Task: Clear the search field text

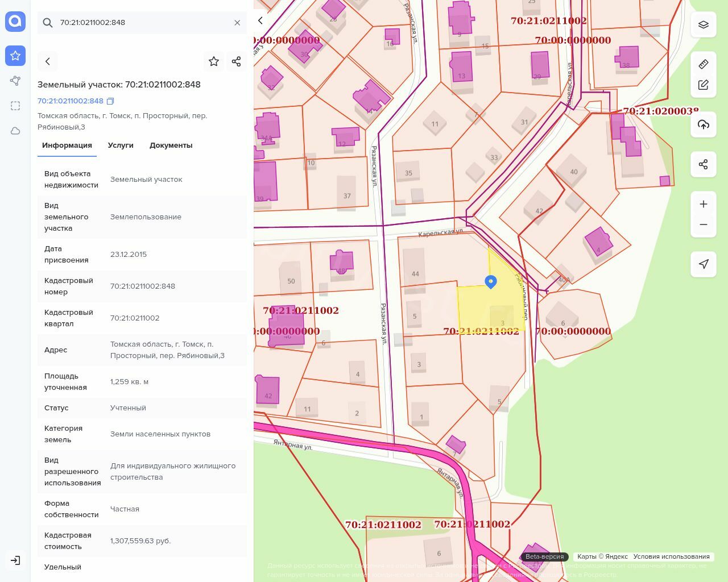Action: (237, 23)
